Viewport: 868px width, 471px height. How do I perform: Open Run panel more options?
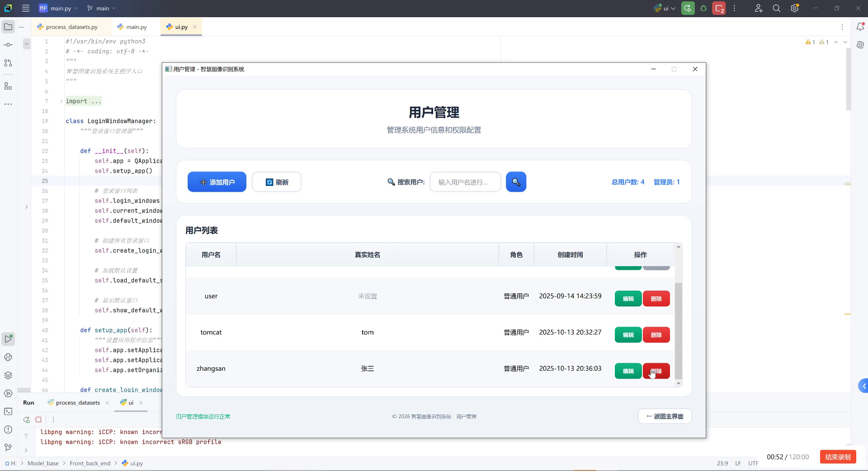point(53,419)
